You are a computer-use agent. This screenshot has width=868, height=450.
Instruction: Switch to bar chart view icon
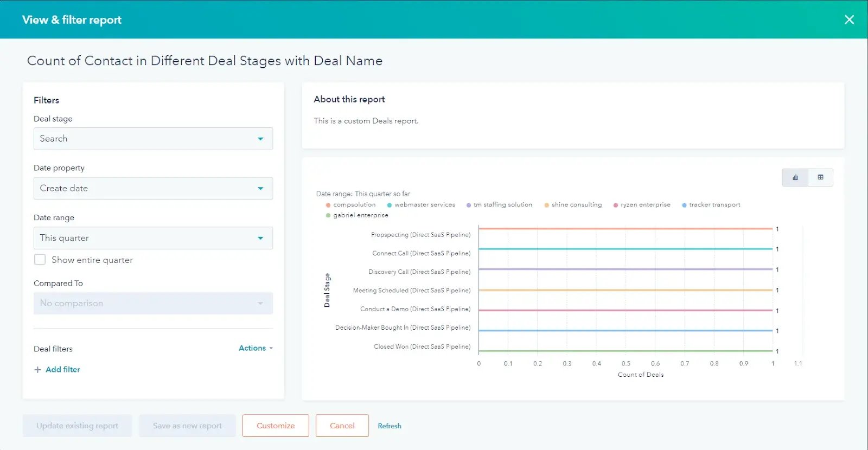(795, 177)
